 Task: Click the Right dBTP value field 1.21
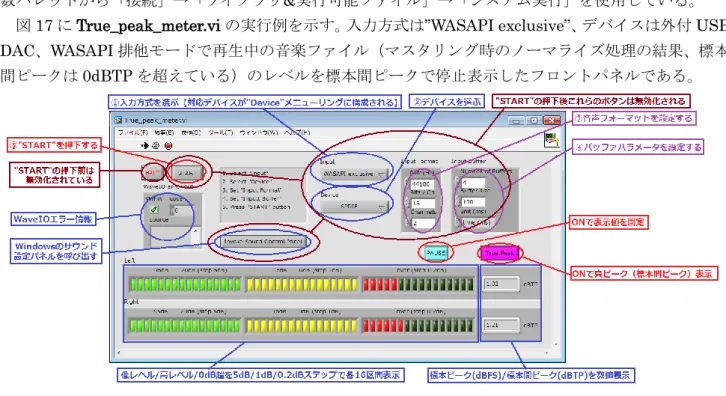[501, 325]
